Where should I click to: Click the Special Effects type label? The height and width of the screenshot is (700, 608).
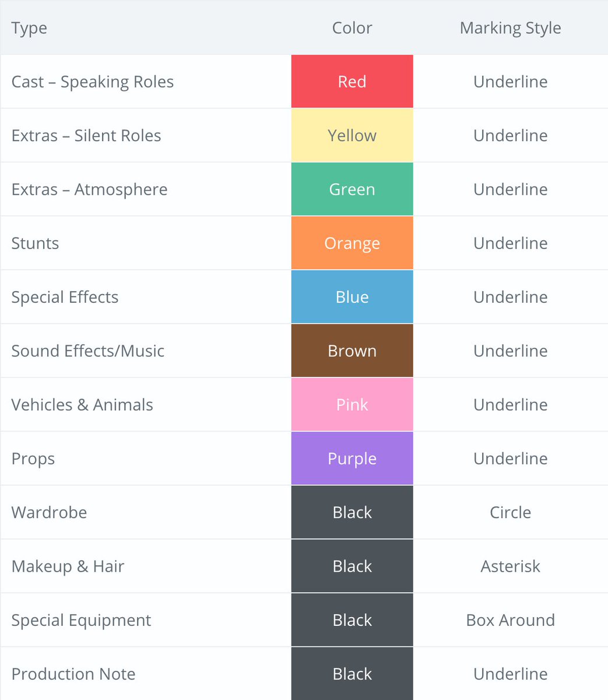(65, 297)
